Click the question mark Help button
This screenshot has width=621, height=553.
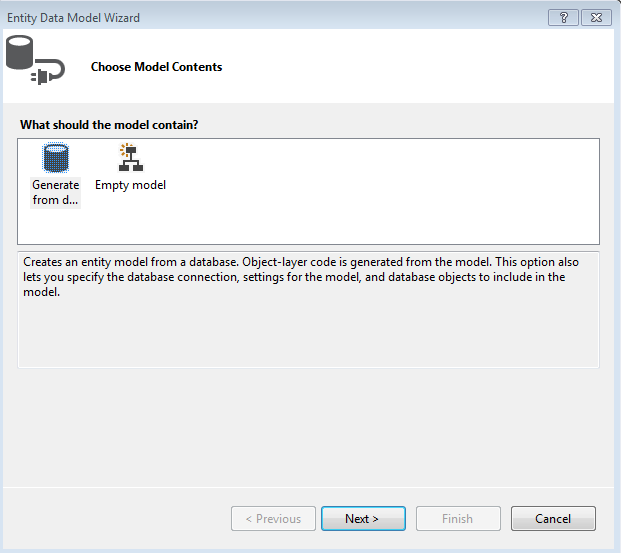click(x=563, y=18)
